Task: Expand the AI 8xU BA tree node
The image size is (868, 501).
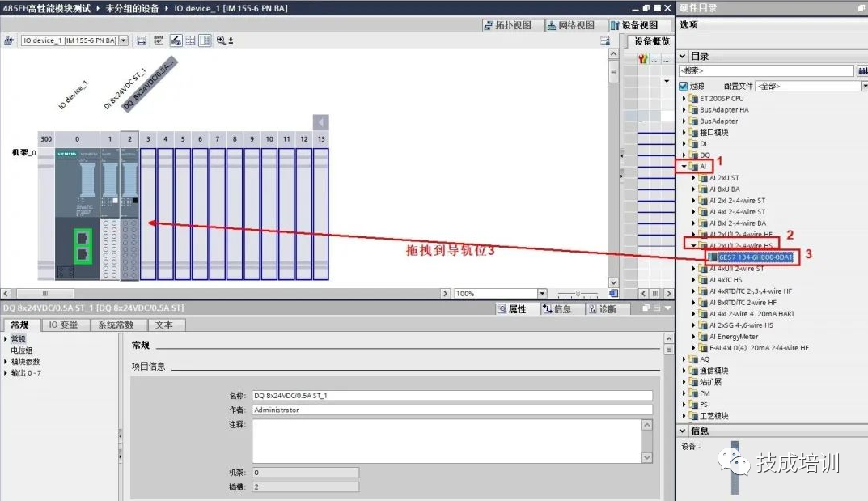Action: pyautogui.click(x=693, y=189)
